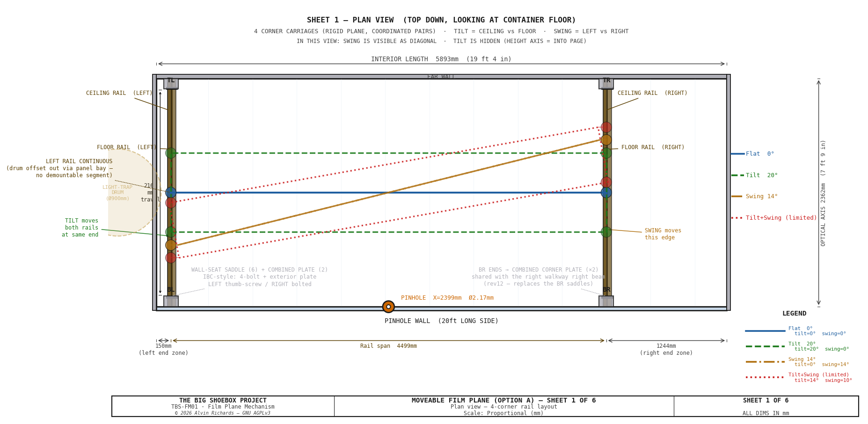The width and height of the screenshot is (868, 424).
Task: Click the 'LEGEND' heading
Action: 795,314
